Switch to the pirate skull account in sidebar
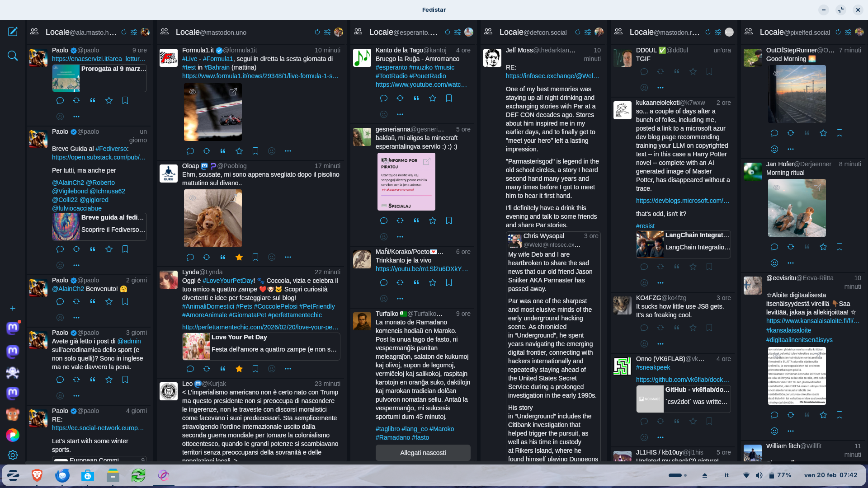This screenshot has width=868, height=488. (x=13, y=372)
